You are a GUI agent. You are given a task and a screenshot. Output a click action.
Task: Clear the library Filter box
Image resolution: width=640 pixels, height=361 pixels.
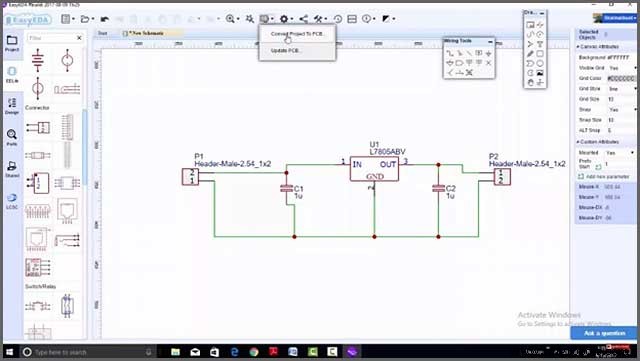[79, 38]
